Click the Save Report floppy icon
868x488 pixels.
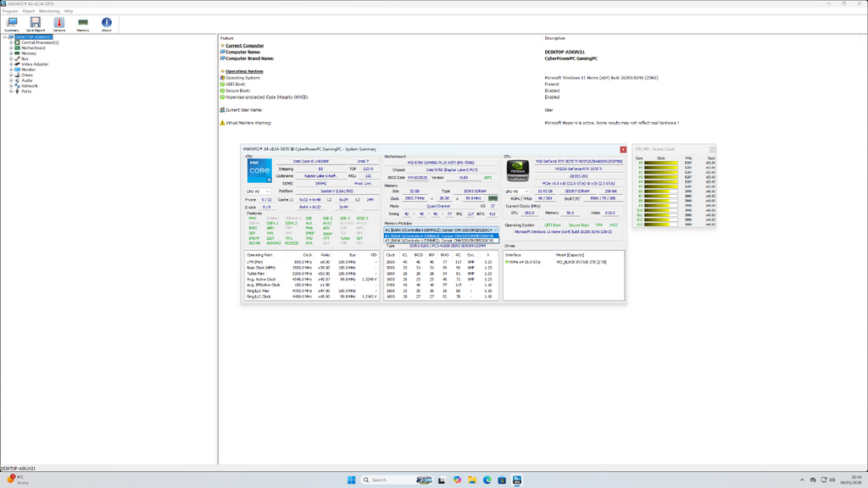click(36, 24)
